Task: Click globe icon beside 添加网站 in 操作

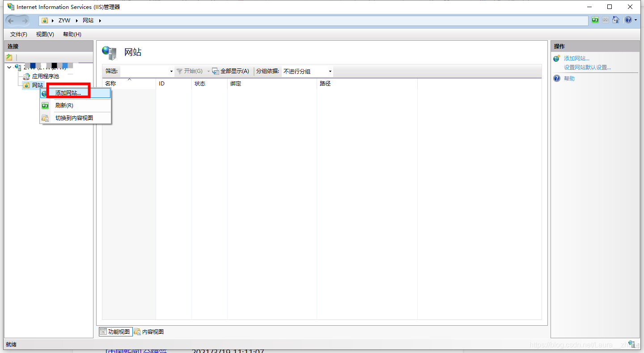Action: point(557,59)
